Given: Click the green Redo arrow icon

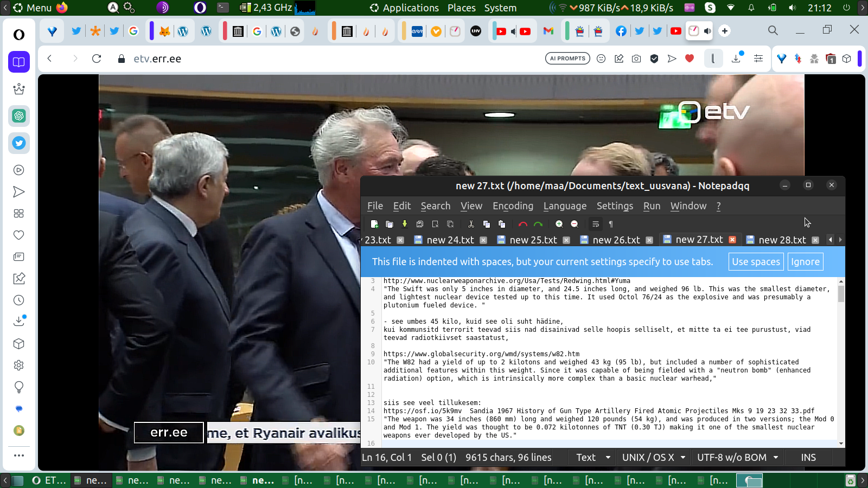Looking at the screenshot, I should point(538,224).
